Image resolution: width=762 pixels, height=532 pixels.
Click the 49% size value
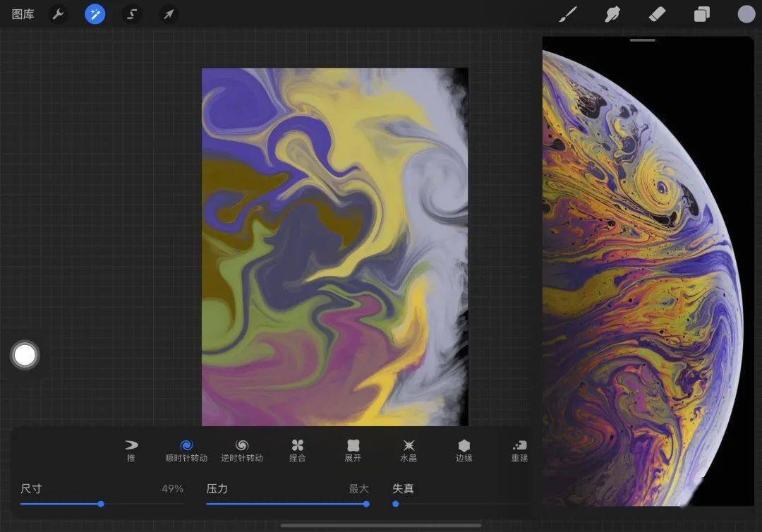coord(173,488)
